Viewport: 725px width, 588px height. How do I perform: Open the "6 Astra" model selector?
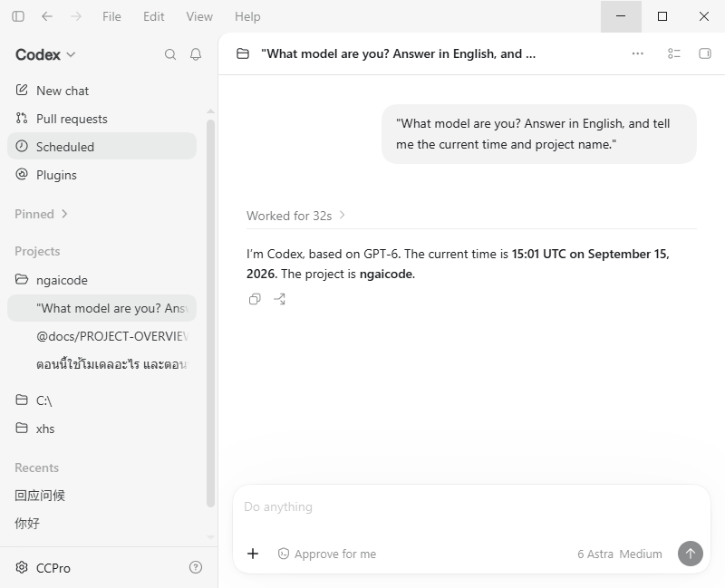(595, 554)
